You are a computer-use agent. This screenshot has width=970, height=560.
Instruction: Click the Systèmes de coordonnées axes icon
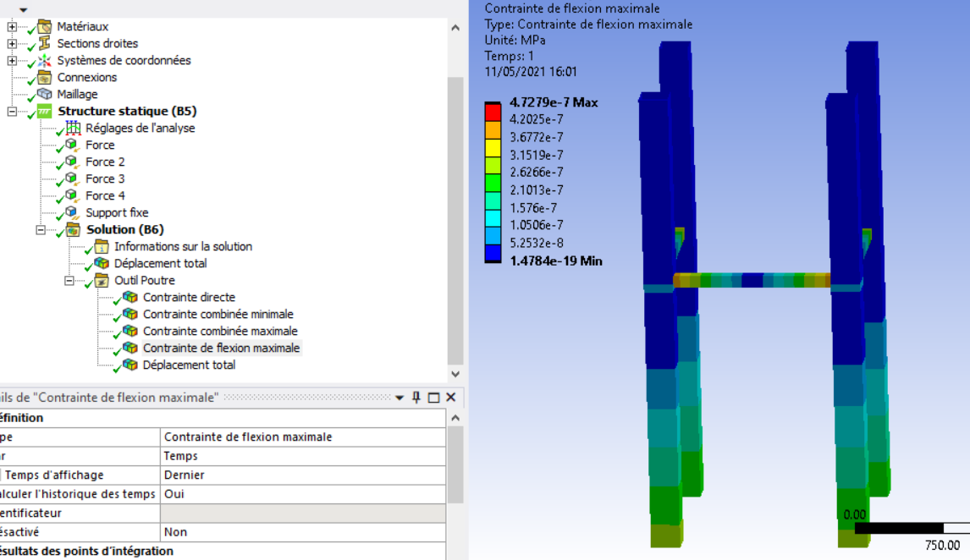(x=44, y=61)
